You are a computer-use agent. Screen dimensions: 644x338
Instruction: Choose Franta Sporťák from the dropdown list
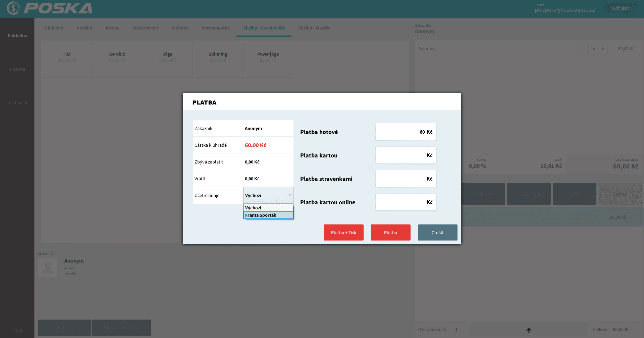[x=268, y=215]
